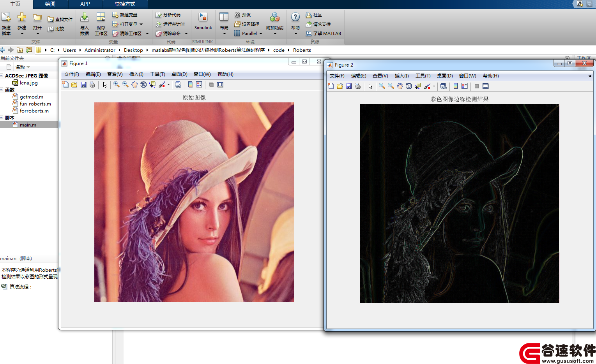Viewport: 596px width, 364px height.
Task: Click Rotate 3D in Figure 1 toolbar
Action: coord(143,84)
